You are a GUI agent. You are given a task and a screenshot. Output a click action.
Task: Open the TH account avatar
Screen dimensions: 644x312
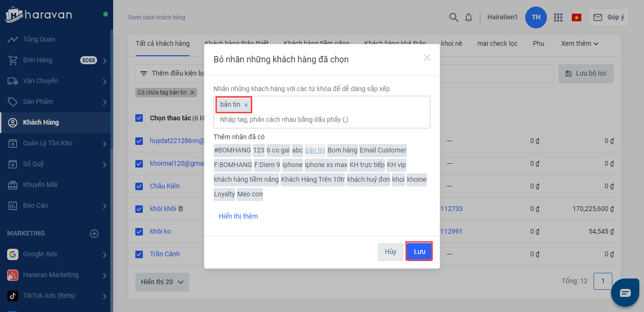tap(536, 17)
